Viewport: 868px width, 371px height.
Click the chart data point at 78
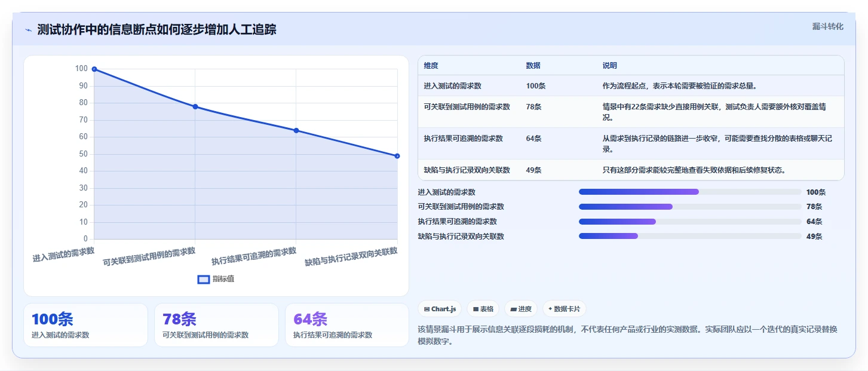click(x=195, y=107)
